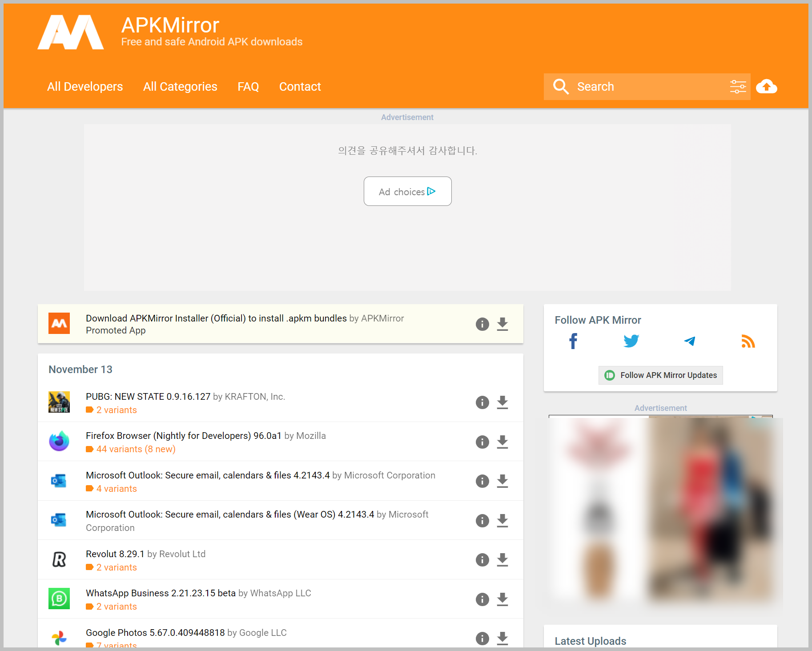The image size is (812, 651).
Task: Follow APK Mirror on Twitter
Action: pos(631,342)
